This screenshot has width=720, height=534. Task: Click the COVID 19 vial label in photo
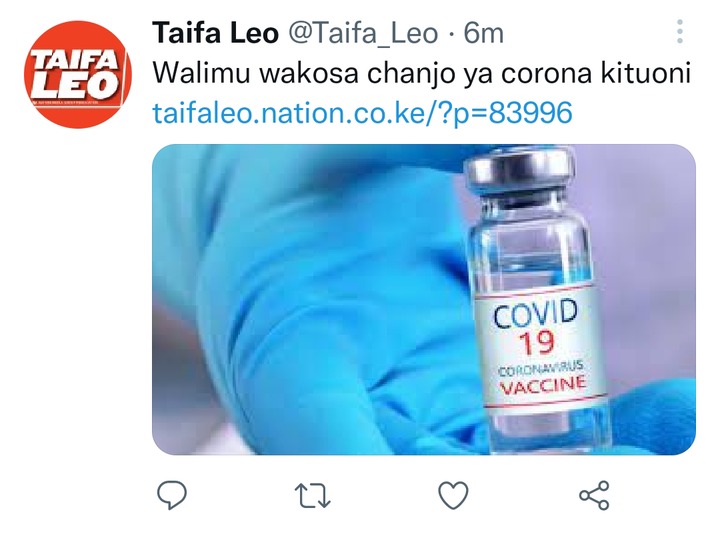538,346
